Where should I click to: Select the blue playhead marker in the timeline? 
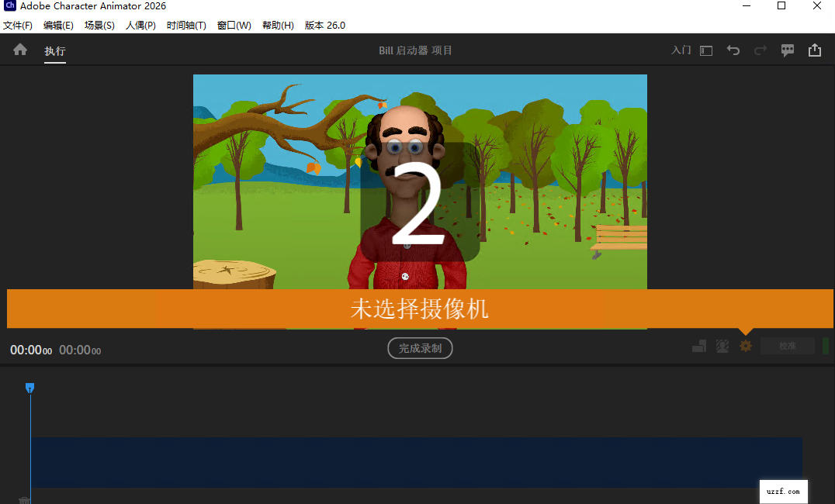pyautogui.click(x=29, y=388)
